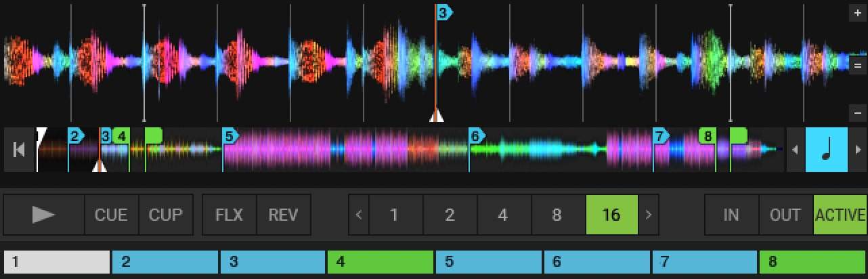This screenshot has width=868, height=279.
Task: Toggle FLX flux mode
Action: tap(230, 215)
